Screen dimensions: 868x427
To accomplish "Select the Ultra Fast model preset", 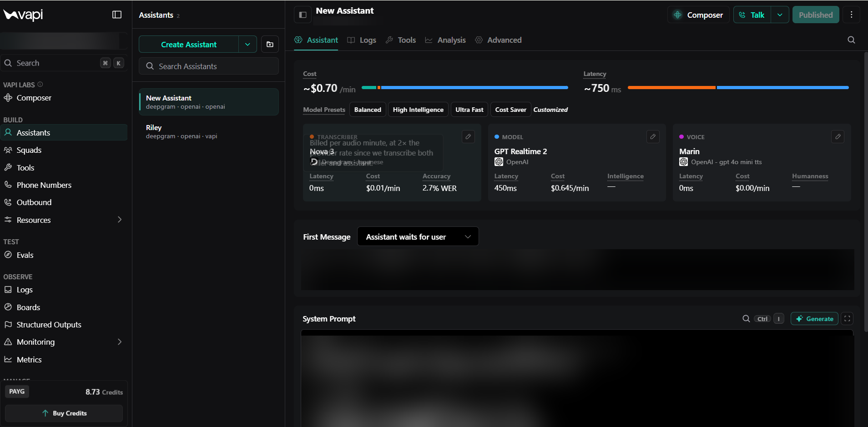I will tap(469, 110).
